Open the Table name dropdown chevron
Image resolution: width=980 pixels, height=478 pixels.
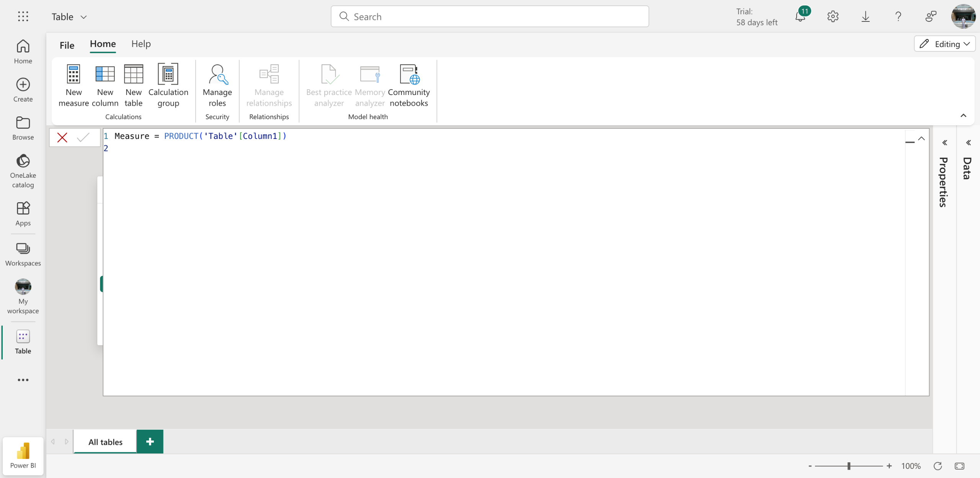click(x=84, y=17)
